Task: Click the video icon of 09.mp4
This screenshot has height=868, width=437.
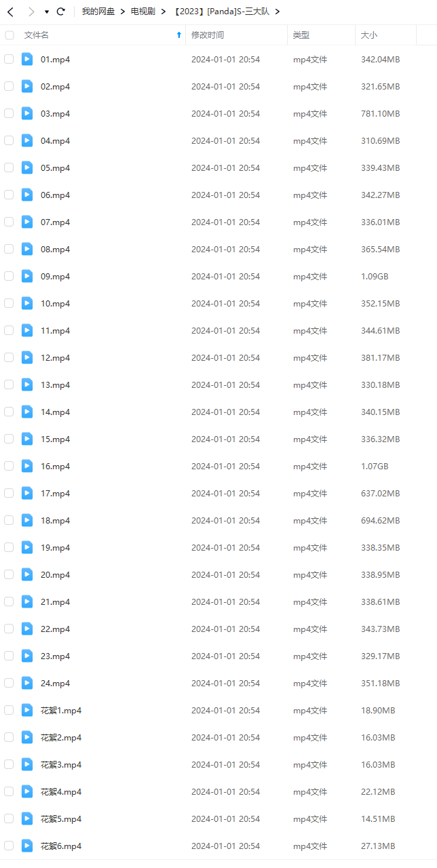Action: pyautogui.click(x=27, y=276)
